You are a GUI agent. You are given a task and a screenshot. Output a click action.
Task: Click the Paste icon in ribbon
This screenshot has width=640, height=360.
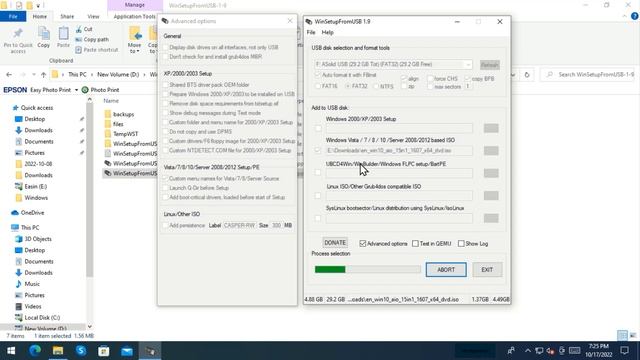click(x=63, y=33)
